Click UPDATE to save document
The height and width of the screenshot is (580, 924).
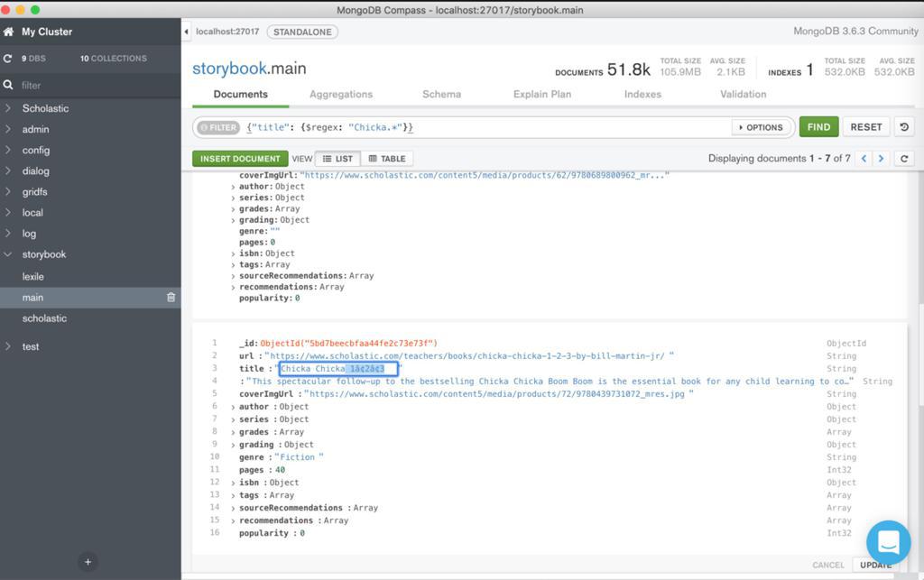pos(875,565)
